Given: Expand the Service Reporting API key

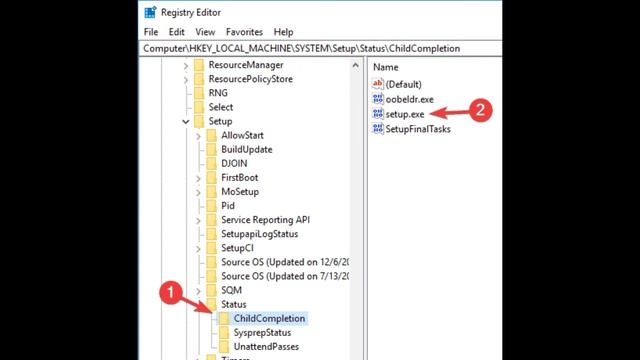Looking at the screenshot, I should (198, 220).
